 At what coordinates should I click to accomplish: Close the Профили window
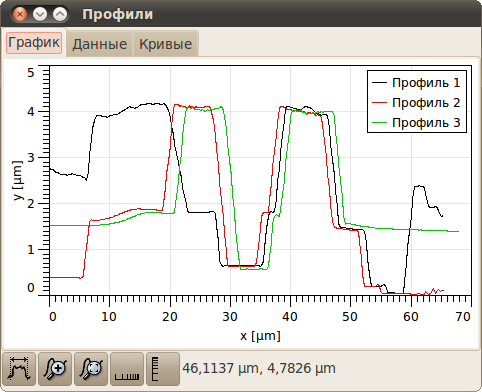point(20,14)
